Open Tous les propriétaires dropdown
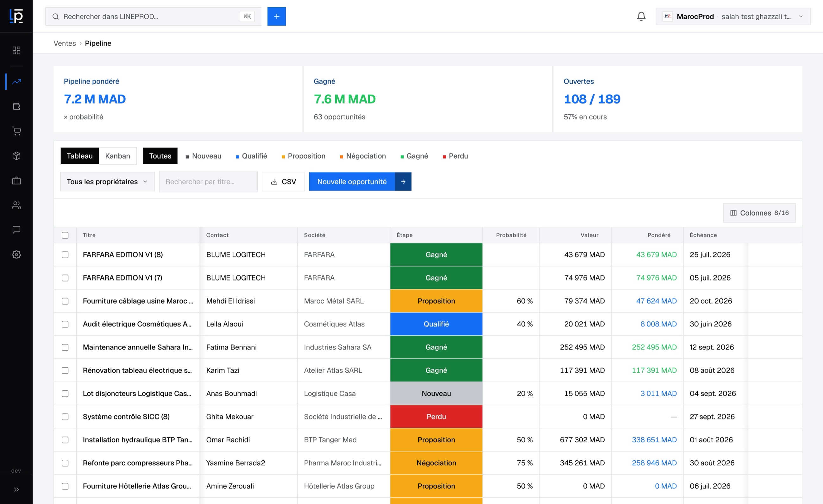 107,182
